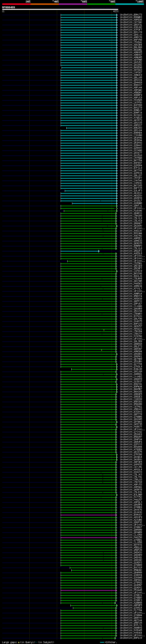Click label UniRef100_Q01517
146x644 pixels.
[x=131, y=201]
